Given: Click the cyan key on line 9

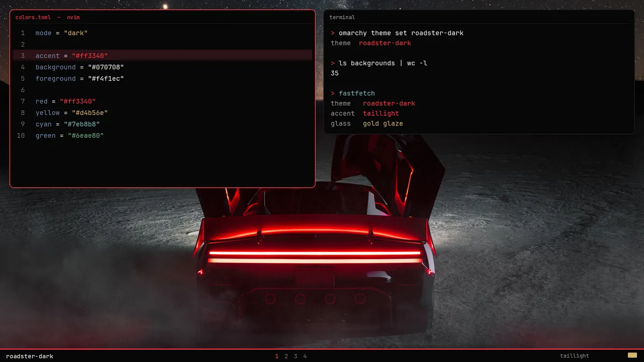Looking at the screenshot, I should 44,124.
